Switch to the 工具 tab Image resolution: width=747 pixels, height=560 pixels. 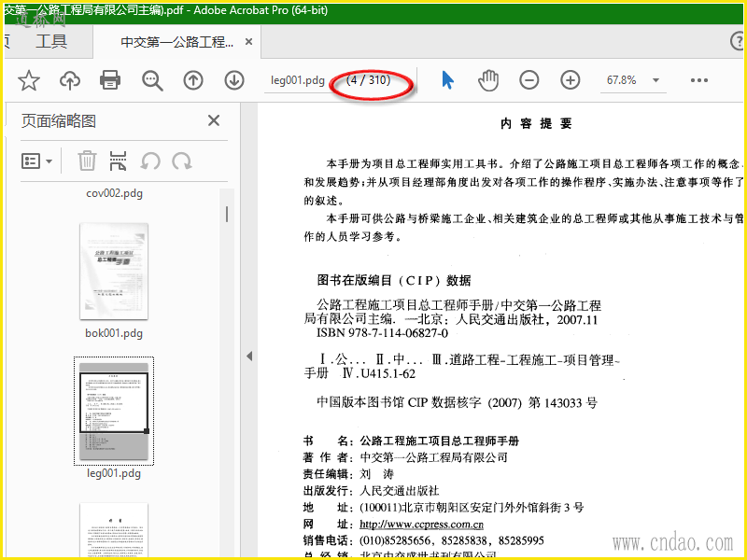pos(51,41)
